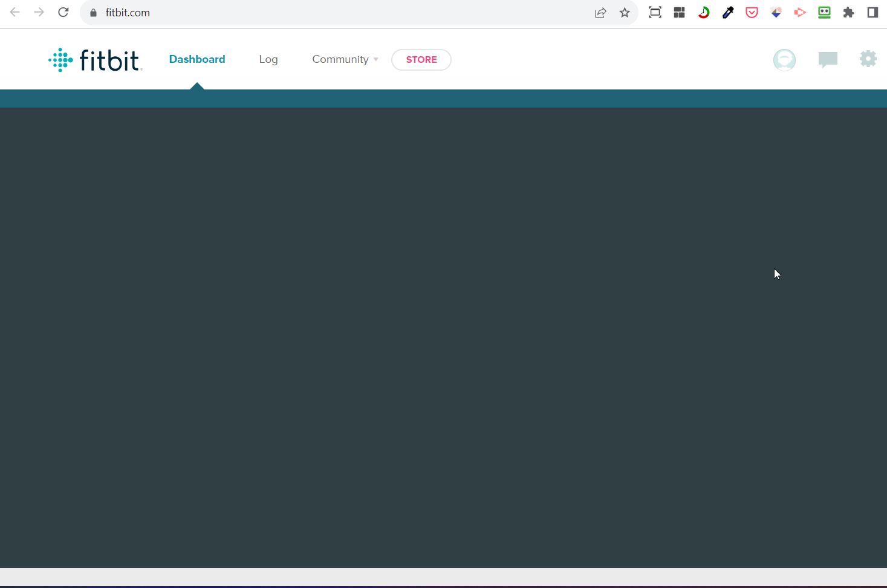Image resolution: width=887 pixels, height=588 pixels.
Task: Click the share page icon
Action: (x=600, y=13)
